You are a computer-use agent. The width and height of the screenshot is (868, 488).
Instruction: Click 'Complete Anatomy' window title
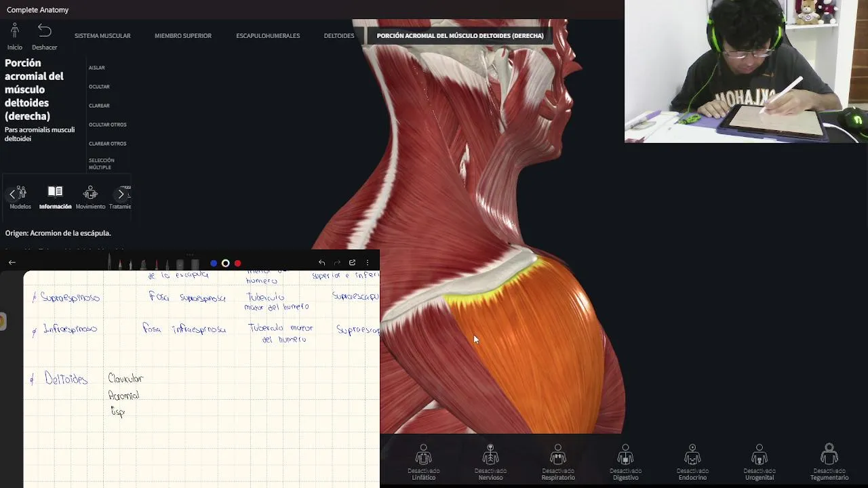pyautogui.click(x=37, y=9)
